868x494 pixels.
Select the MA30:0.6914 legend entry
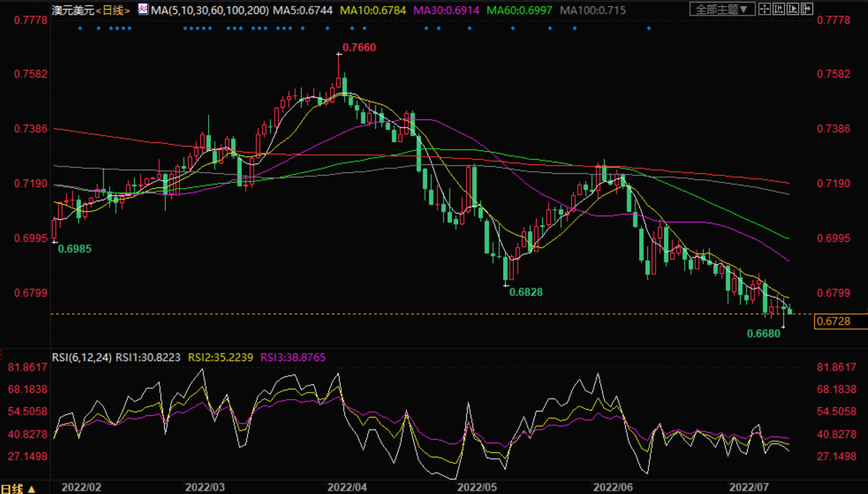pos(446,10)
